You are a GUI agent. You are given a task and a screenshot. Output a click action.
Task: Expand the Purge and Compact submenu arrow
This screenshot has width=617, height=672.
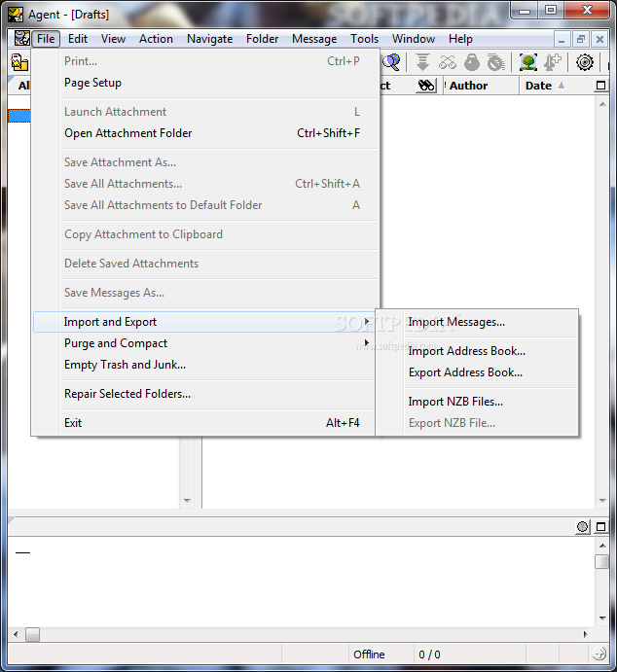pyautogui.click(x=367, y=342)
